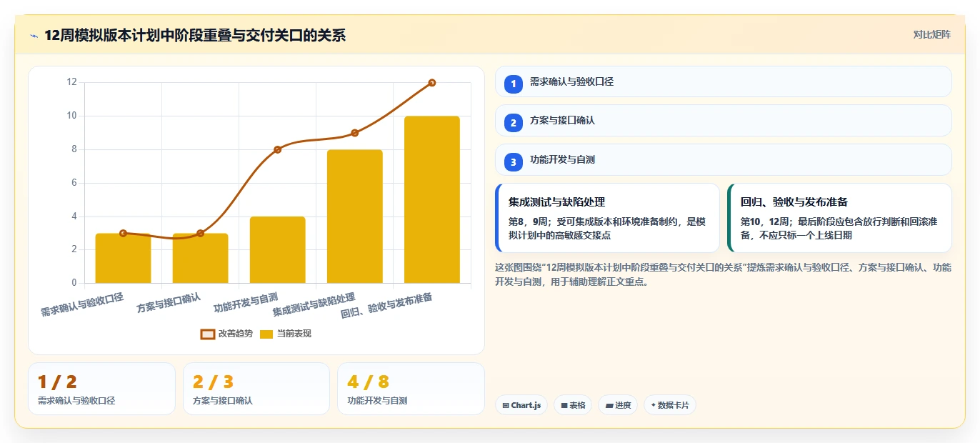Click the 4 / 8 stat card
The width and height of the screenshot is (980, 443).
[411, 389]
